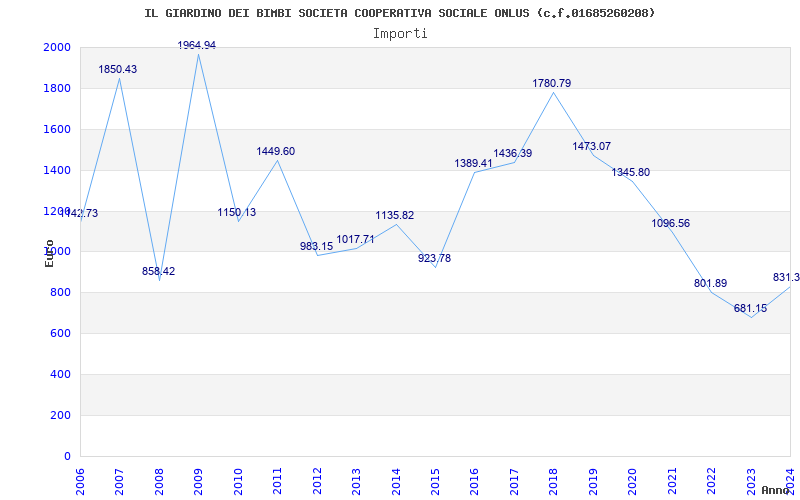Click the x-axis year 2022
The width and height of the screenshot is (800, 500).
(712, 481)
